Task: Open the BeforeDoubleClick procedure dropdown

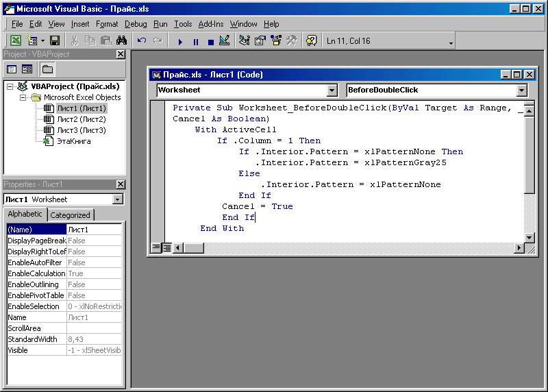Action: (x=521, y=90)
